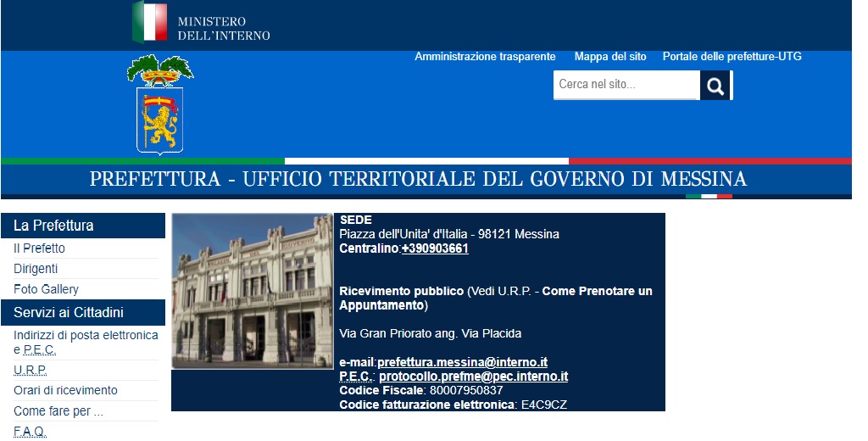
Task: Open 'Come fare per ...' sidebar item
Action: [58, 411]
